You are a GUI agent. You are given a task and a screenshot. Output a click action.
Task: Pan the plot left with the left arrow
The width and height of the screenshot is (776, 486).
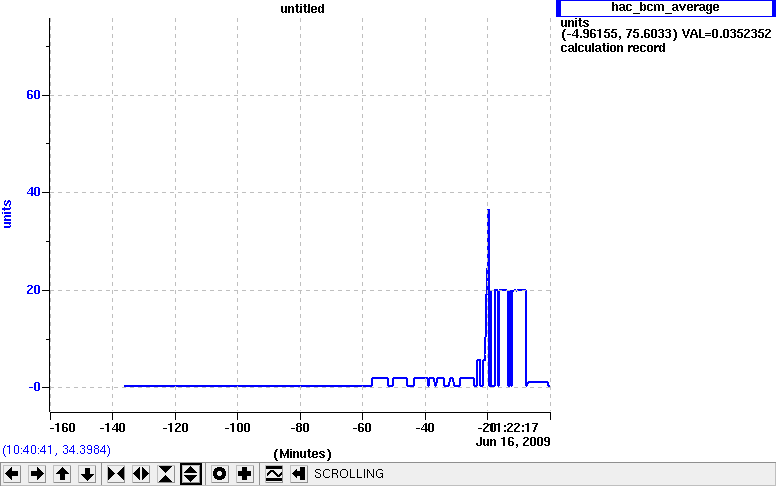(12, 474)
